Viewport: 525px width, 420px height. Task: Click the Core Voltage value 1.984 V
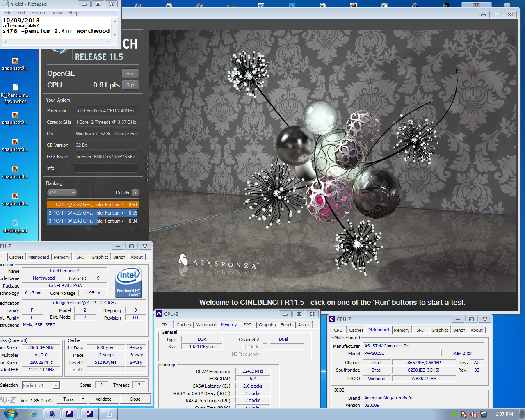(x=93, y=293)
